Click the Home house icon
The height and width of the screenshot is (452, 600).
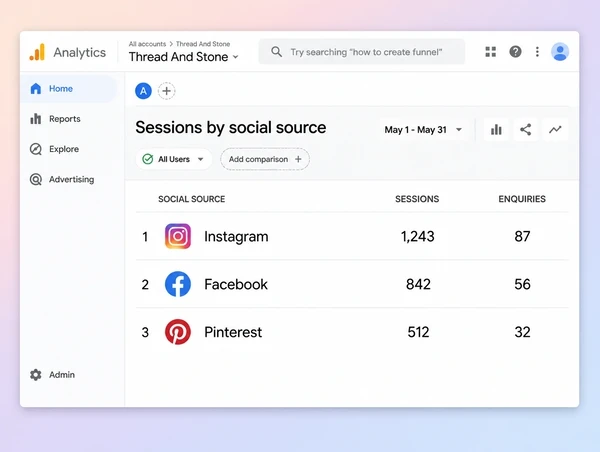[36, 89]
